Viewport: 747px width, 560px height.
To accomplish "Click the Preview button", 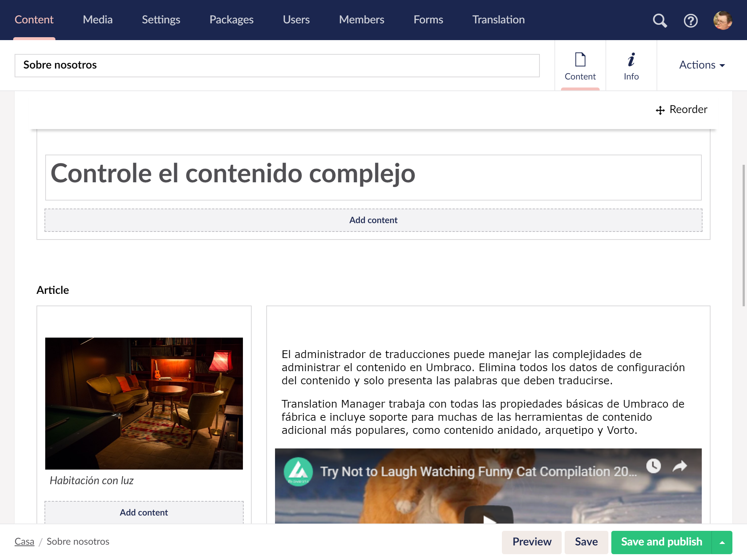I will tap(531, 542).
